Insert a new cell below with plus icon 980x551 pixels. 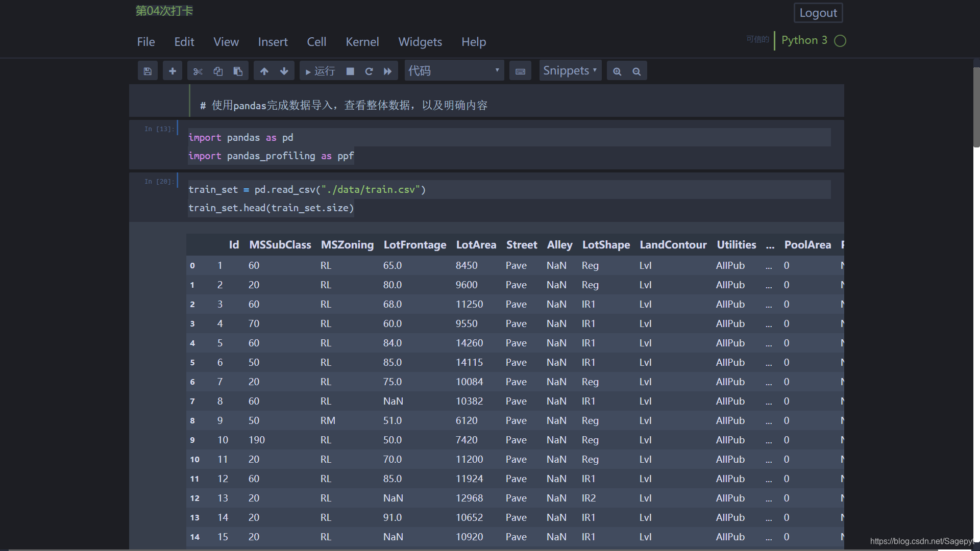[173, 71]
